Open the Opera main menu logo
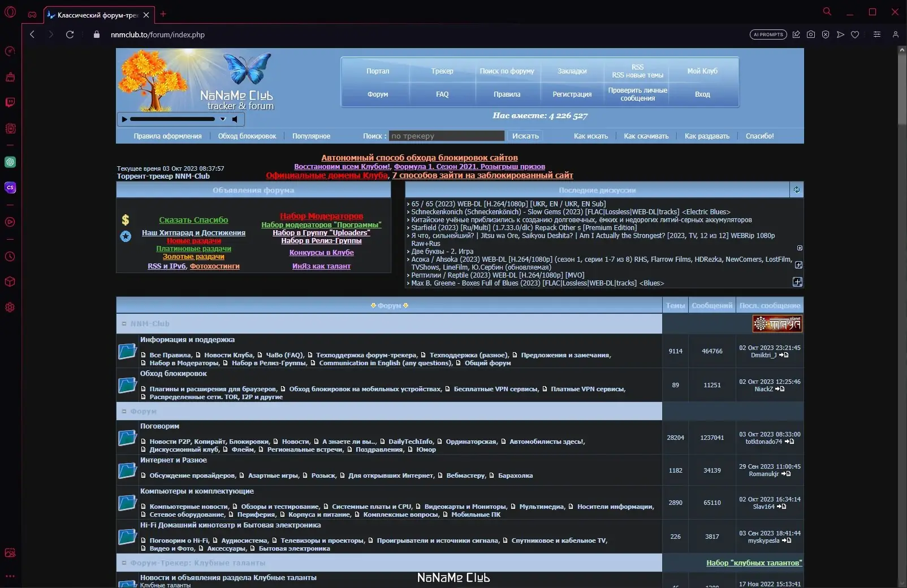Image resolution: width=907 pixels, height=588 pixels. pos(10,12)
